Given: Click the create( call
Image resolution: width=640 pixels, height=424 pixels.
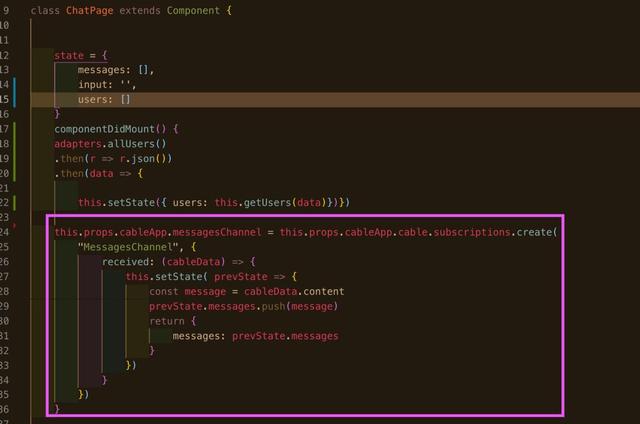Looking at the screenshot, I should pos(536,233).
